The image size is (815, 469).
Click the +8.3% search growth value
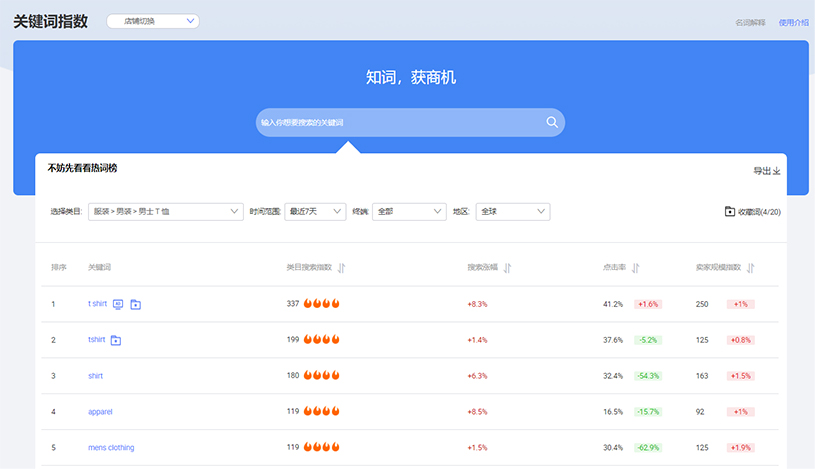[x=477, y=304]
